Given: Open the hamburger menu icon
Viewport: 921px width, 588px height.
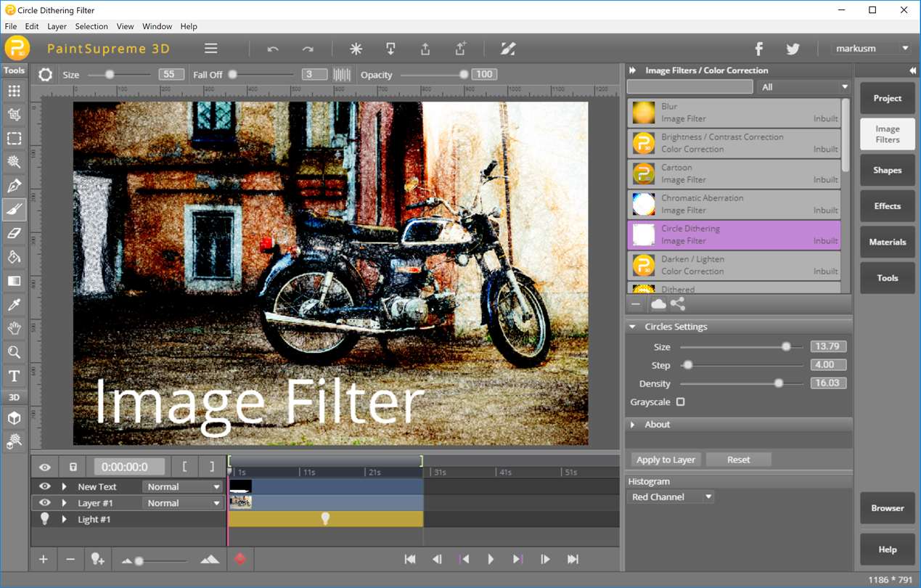Looking at the screenshot, I should pos(210,49).
